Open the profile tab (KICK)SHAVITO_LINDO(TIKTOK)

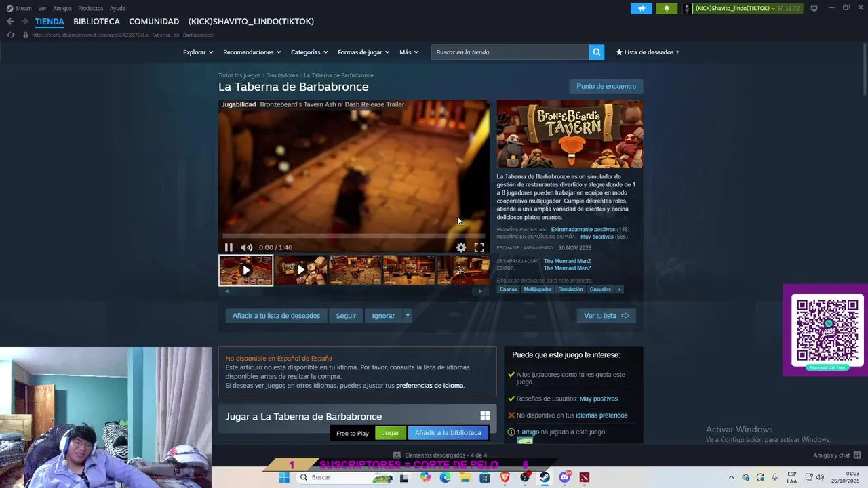[251, 22]
